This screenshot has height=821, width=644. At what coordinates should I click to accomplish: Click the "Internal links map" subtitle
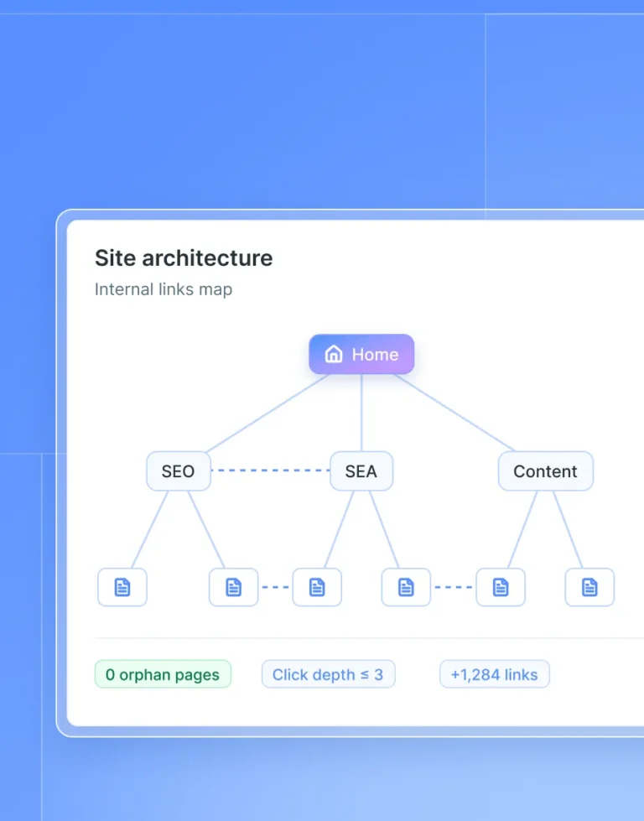coord(164,289)
